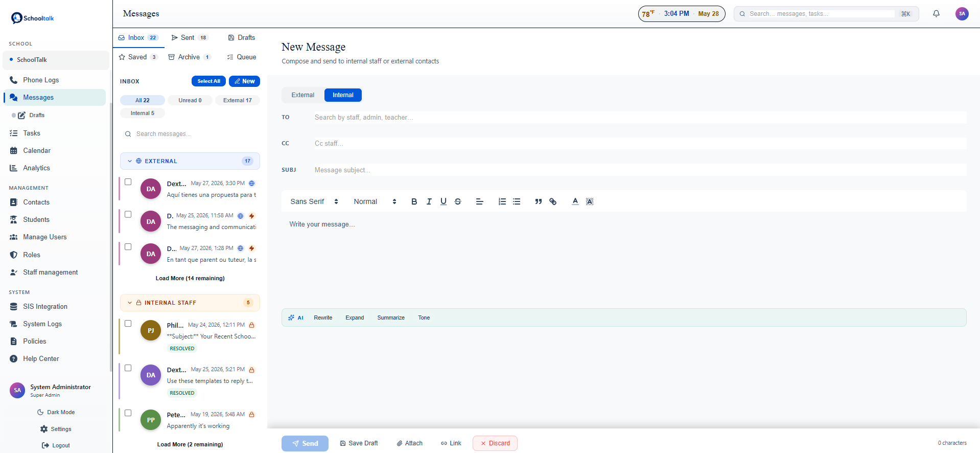Select checkbox for May 25 5:21 PM message
This screenshot has width=980, height=453.
click(128, 368)
